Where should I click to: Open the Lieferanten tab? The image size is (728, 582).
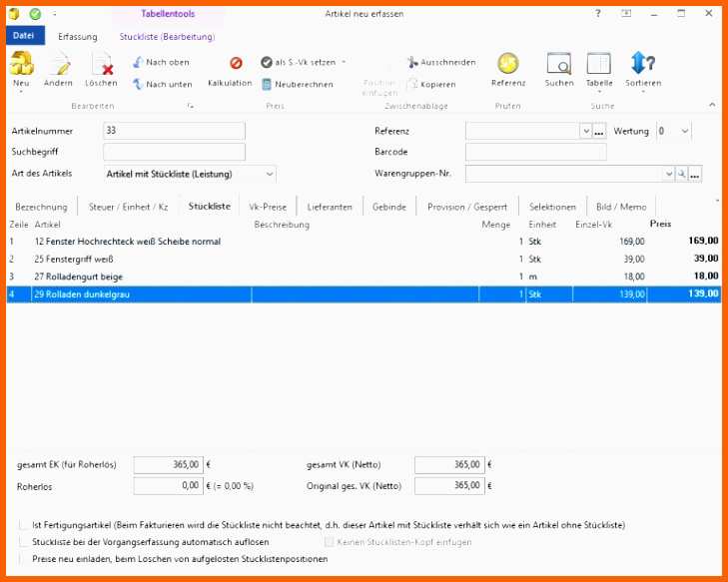tap(330, 207)
